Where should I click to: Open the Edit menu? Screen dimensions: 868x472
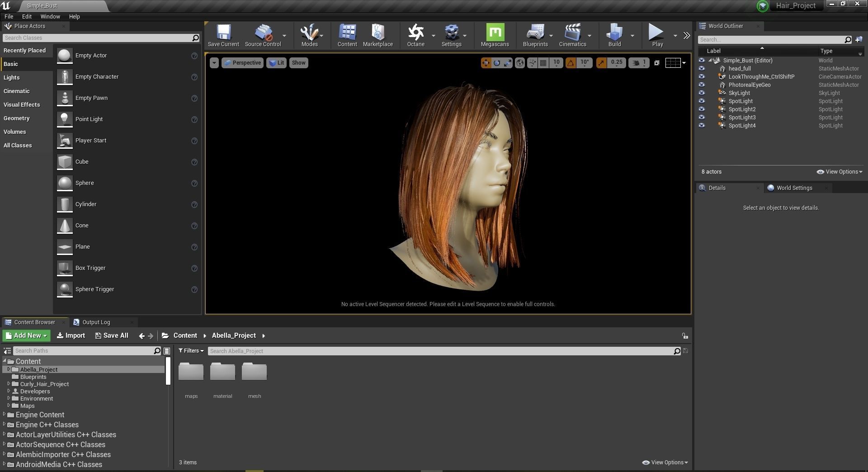(27, 16)
